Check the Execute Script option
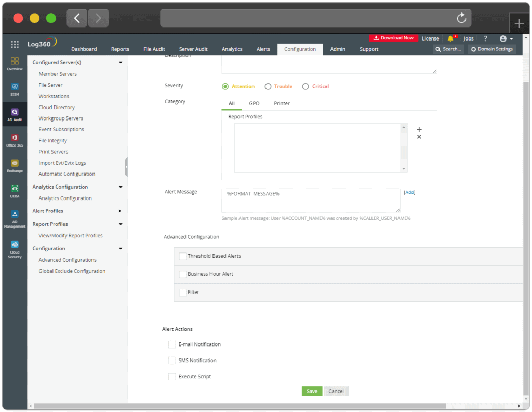 pos(172,376)
